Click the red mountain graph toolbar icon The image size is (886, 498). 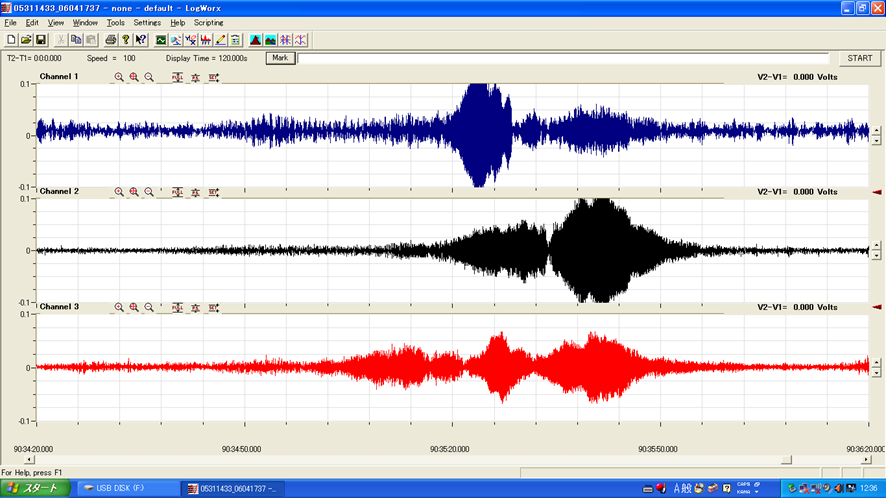(x=255, y=40)
